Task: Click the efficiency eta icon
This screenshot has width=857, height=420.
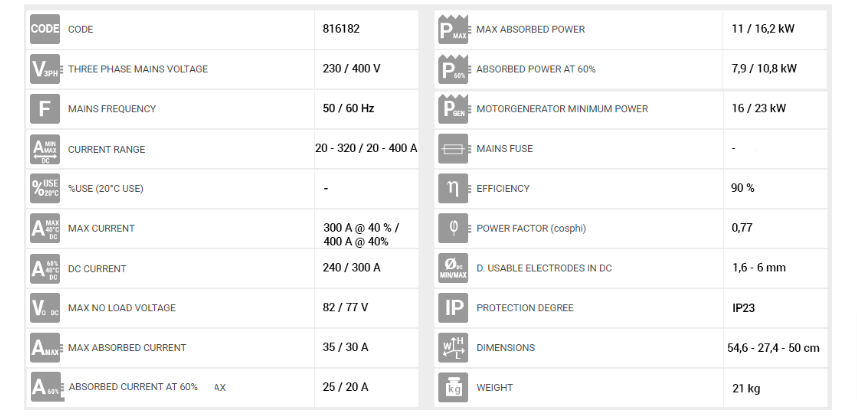Action: 453,188
